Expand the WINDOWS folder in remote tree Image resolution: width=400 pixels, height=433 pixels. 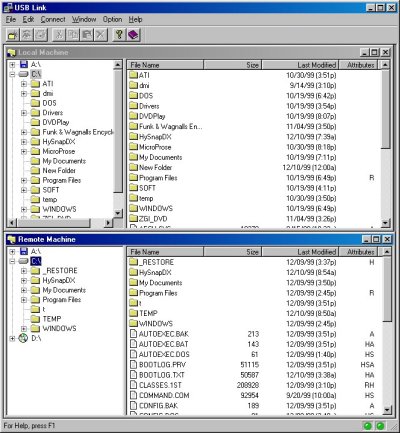24,329
